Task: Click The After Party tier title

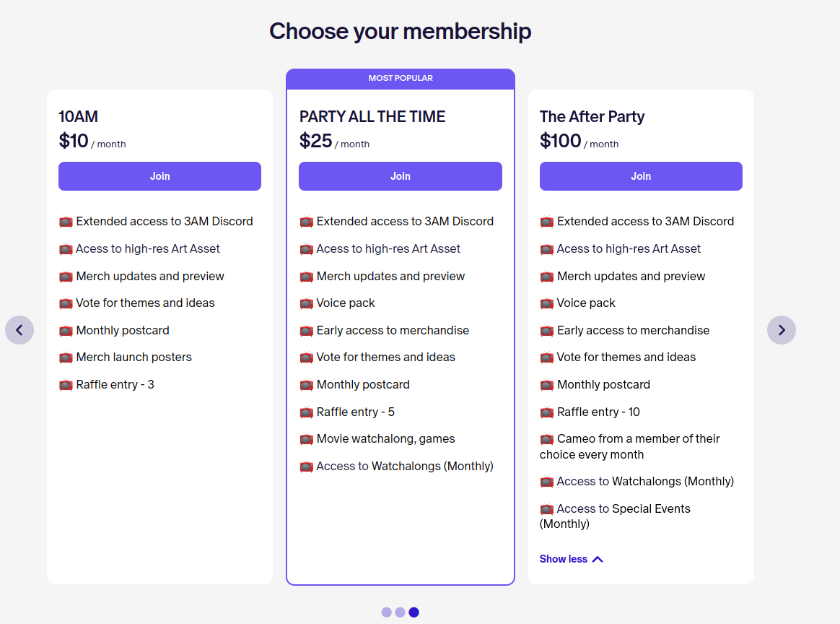Action: click(592, 117)
